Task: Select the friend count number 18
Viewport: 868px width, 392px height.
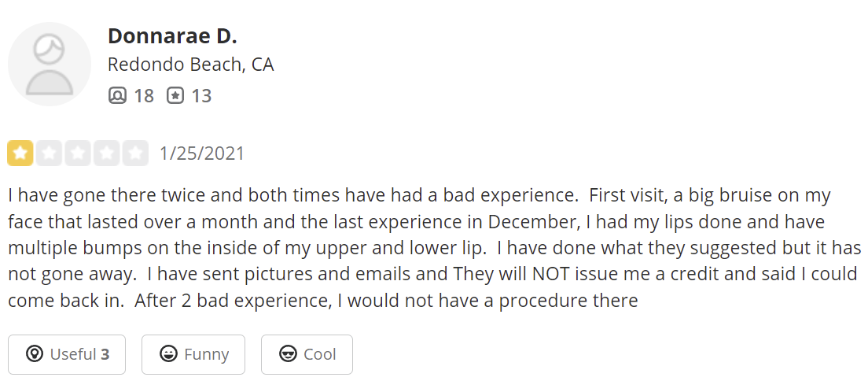Action: tap(144, 96)
